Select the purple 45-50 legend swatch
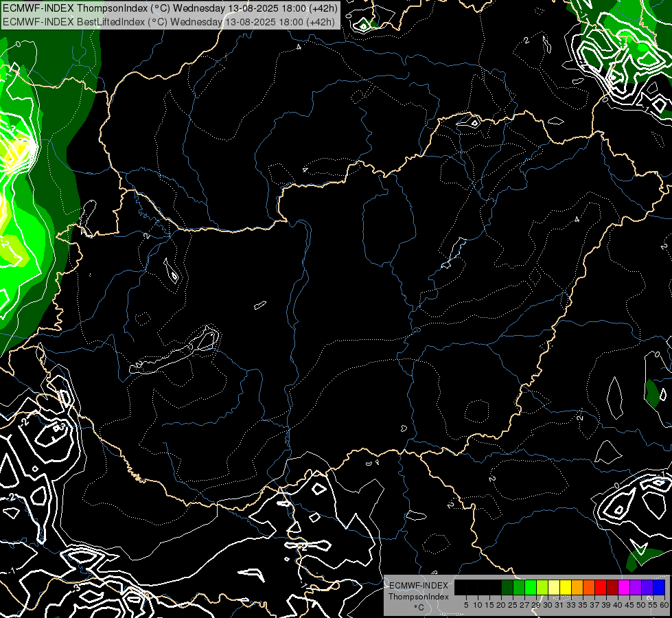 636,587
